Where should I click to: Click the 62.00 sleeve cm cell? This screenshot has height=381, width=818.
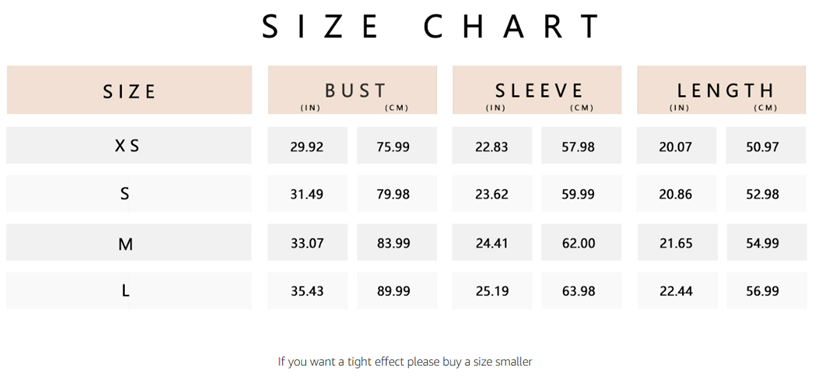pyautogui.click(x=581, y=242)
